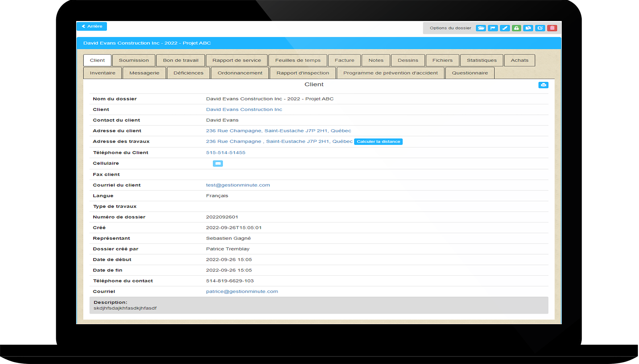639x364 pixels.
Task: Click the flag icon in dossier options
Action: click(x=493, y=28)
